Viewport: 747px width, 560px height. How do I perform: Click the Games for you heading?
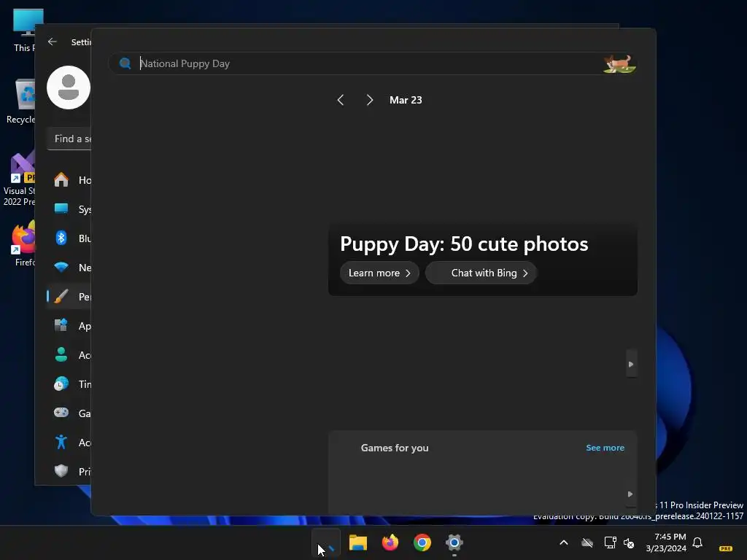click(395, 448)
